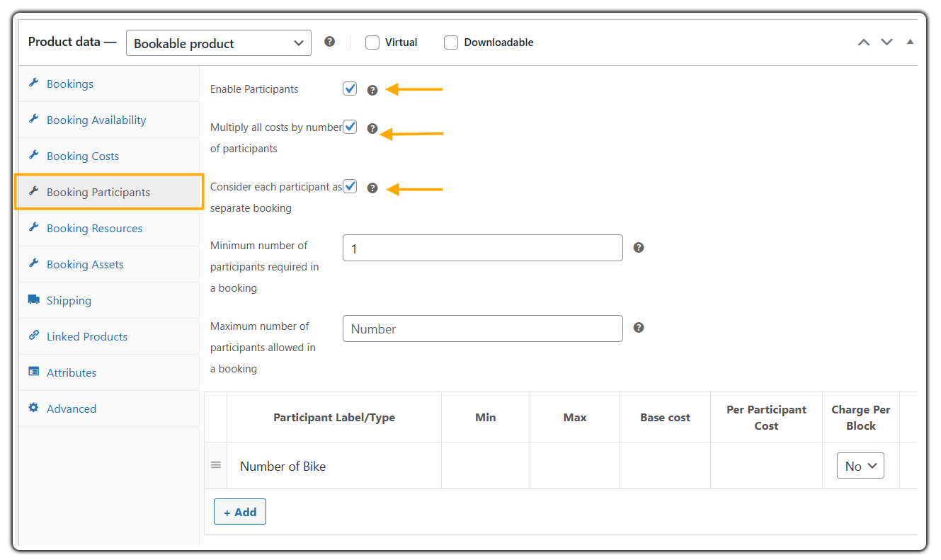The height and width of the screenshot is (560, 941).
Task: Move Product data panel up arrow
Action: pyautogui.click(x=864, y=42)
